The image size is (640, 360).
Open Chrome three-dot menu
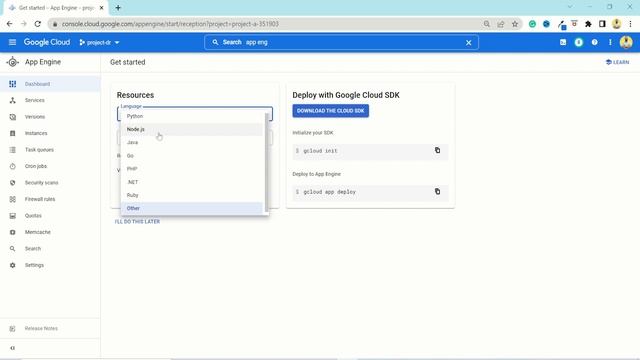(x=630, y=24)
